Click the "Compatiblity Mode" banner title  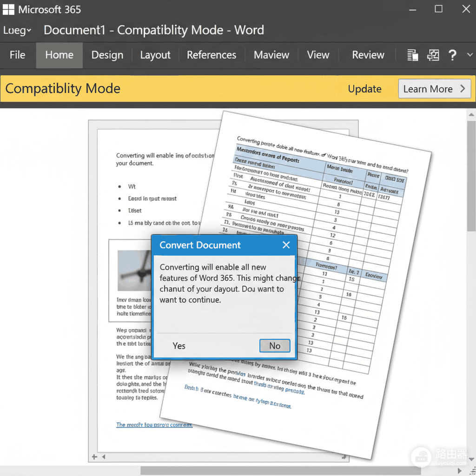click(63, 89)
